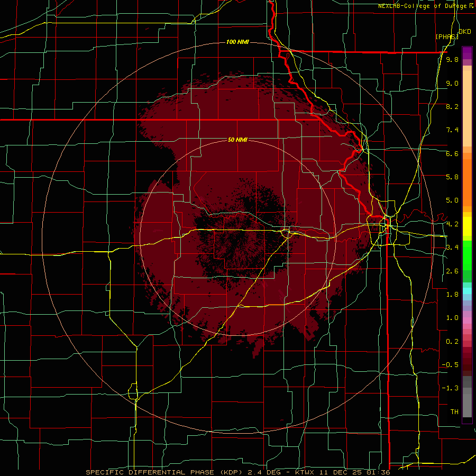476x476 pixels.
Task: Click the orange segment of the color bar
Action: tap(467, 182)
